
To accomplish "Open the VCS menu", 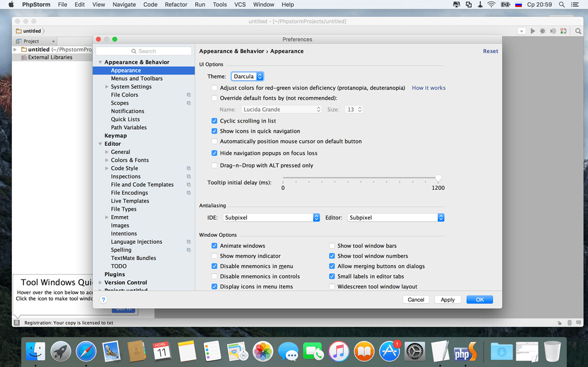I will pyautogui.click(x=240, y=4).
